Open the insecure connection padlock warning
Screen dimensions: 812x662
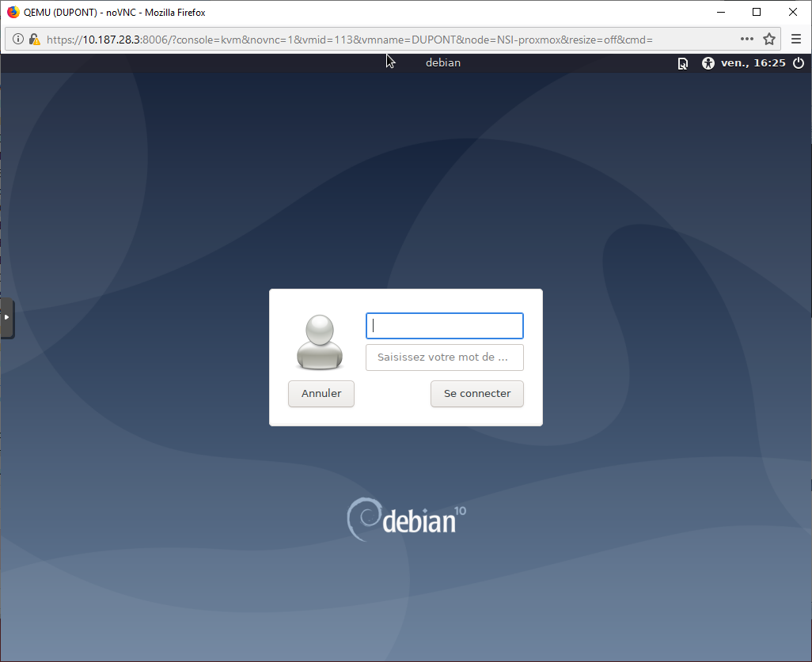pyautogui.click(x=34, y=39)
